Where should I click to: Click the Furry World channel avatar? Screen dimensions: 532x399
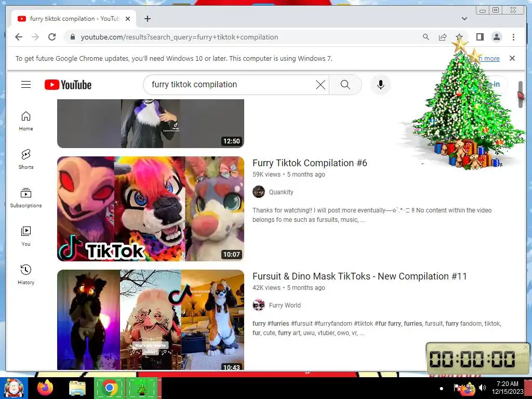pos(259,305)
